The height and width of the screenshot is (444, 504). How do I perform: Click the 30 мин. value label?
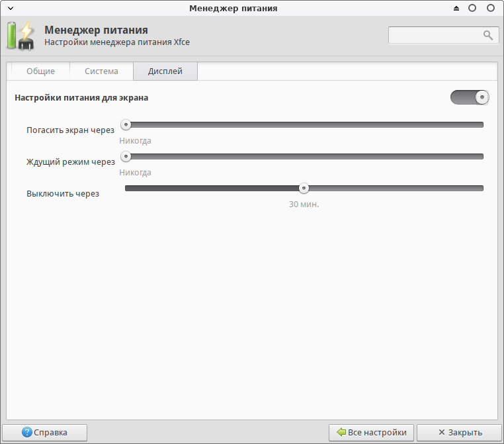click(304, 204)
